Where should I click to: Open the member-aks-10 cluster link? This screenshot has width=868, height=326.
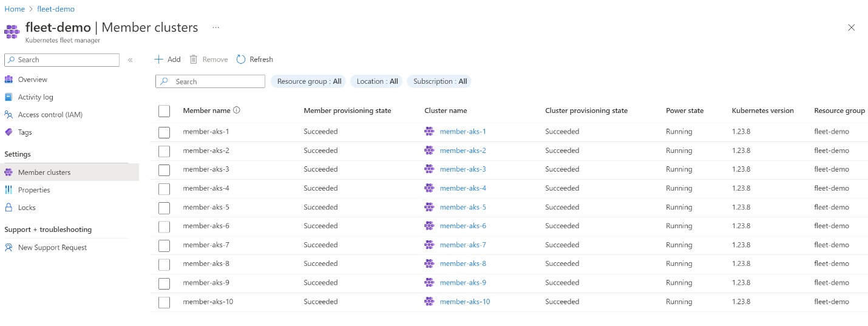(x=464, y=302)
